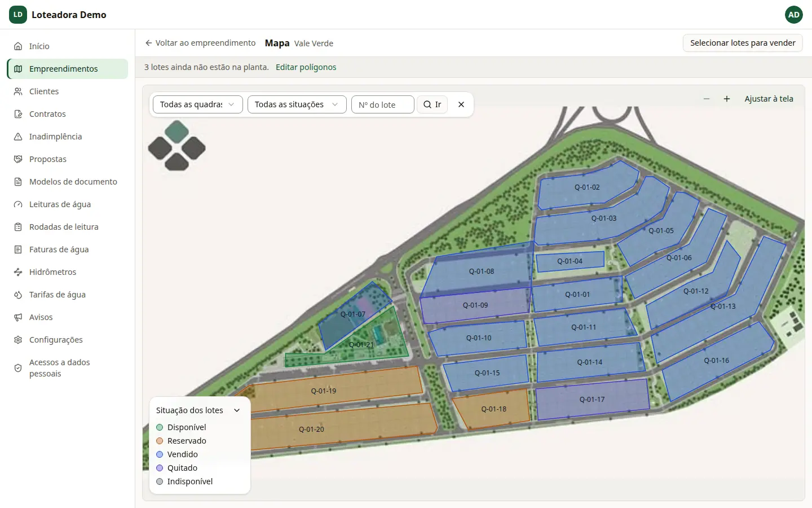Collapse the Situação dos lotes legend
This screenshot has height=508, width=812.
(x=237, y=410)
